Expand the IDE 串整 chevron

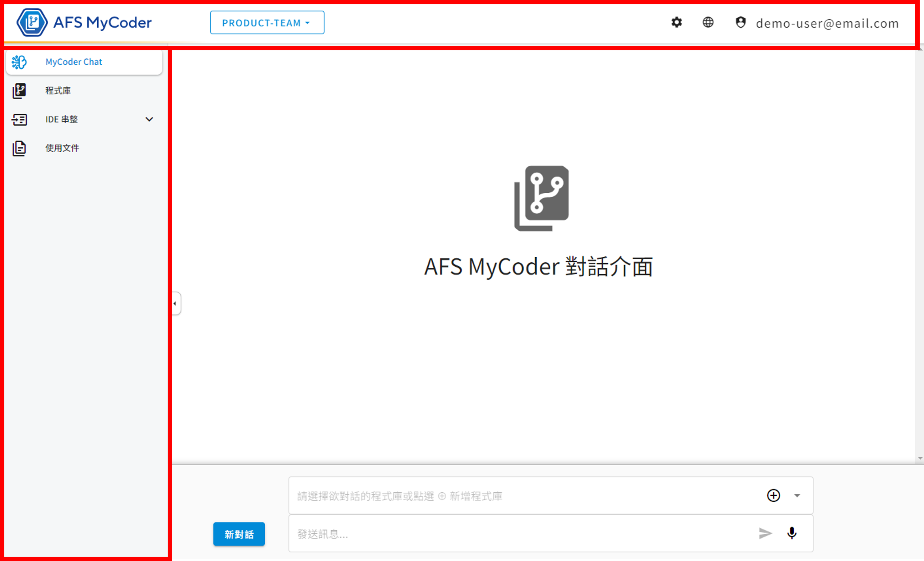tap(149, 120)
